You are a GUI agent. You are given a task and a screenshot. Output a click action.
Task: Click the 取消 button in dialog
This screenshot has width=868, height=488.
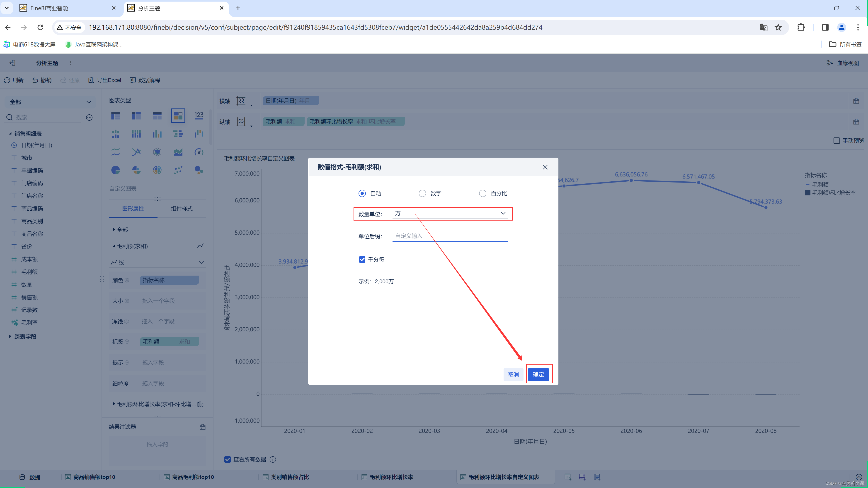tap(513, 374)
